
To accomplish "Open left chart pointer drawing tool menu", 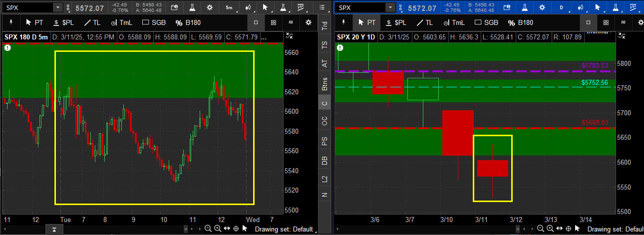I will pyautogui.click(x=267, y=7).
